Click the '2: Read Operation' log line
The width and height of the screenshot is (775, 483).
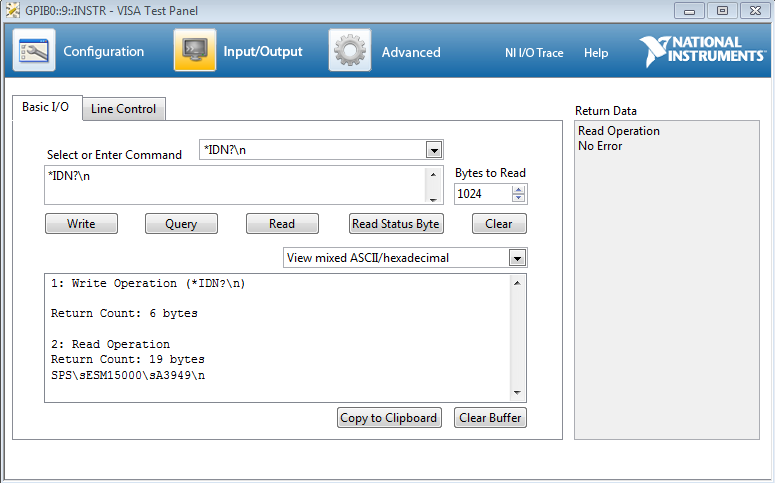(110, 344)
